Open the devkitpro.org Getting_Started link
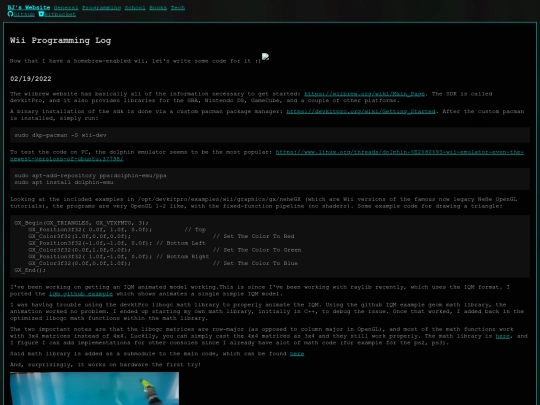Screen dimensions: 540x405 361,111
